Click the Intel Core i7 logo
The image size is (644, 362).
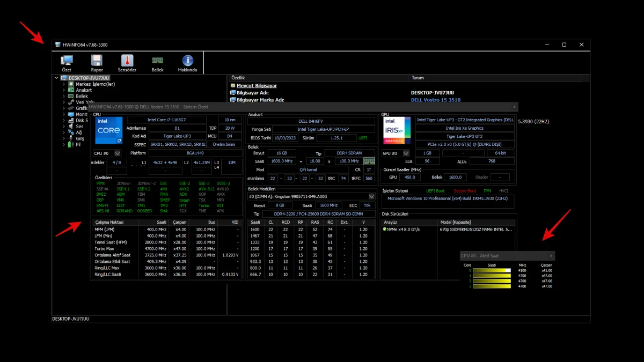tap(108, 131)
